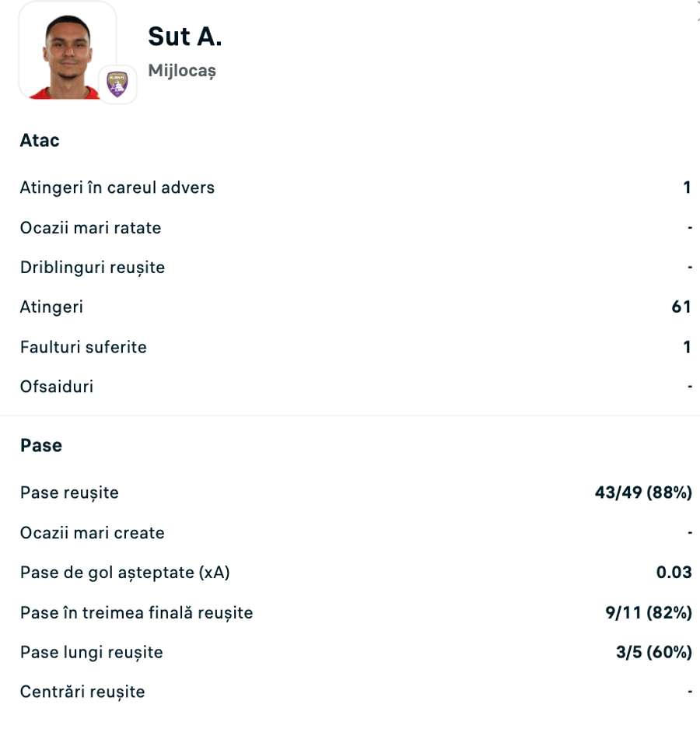Click the Mijlocaș position label
This screenshot has width=700, height=729.
click(x=182, y=71)
